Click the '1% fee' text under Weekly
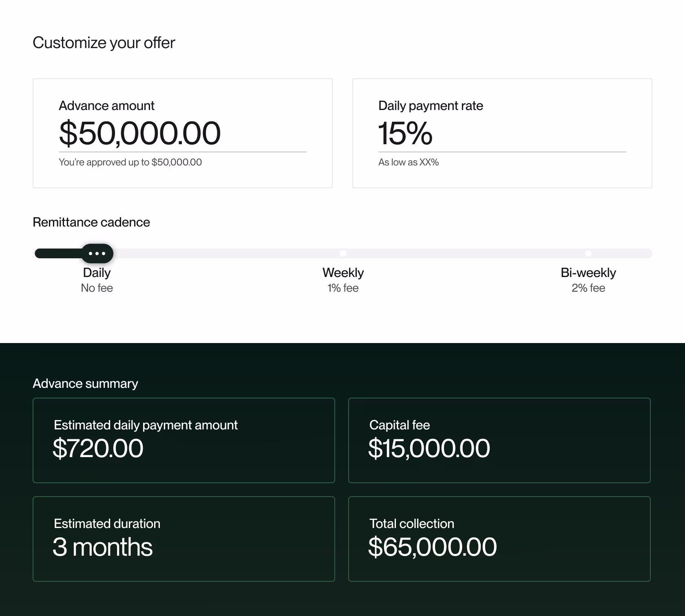Viewport: 685px width, 616px height. pos(343,288)
